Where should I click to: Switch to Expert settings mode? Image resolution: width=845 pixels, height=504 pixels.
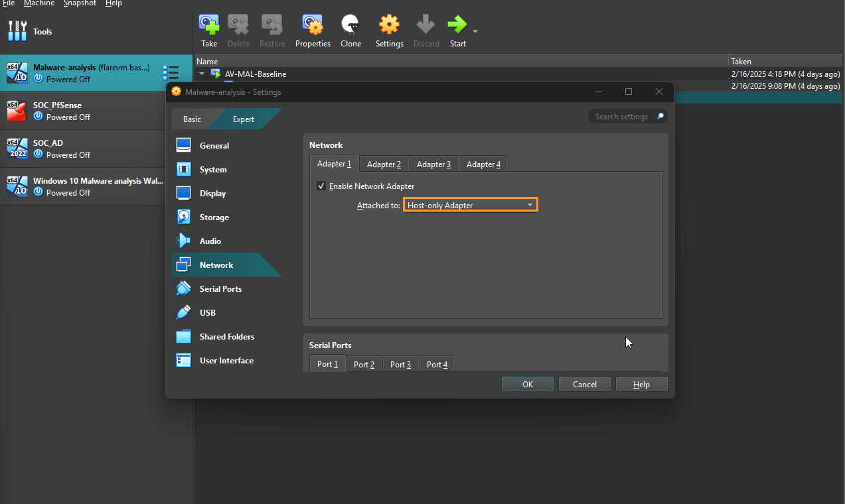coord(244,119)
